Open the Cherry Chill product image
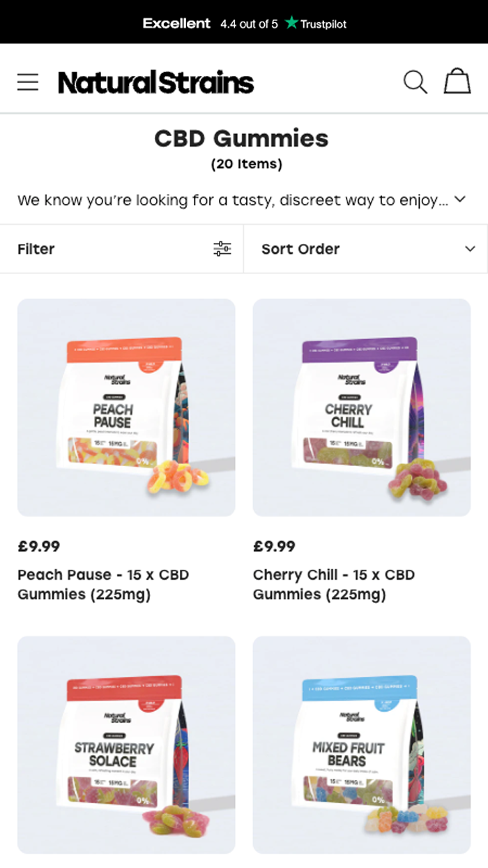488x868 pixels. pyautogui.click(x=361, y=407)
